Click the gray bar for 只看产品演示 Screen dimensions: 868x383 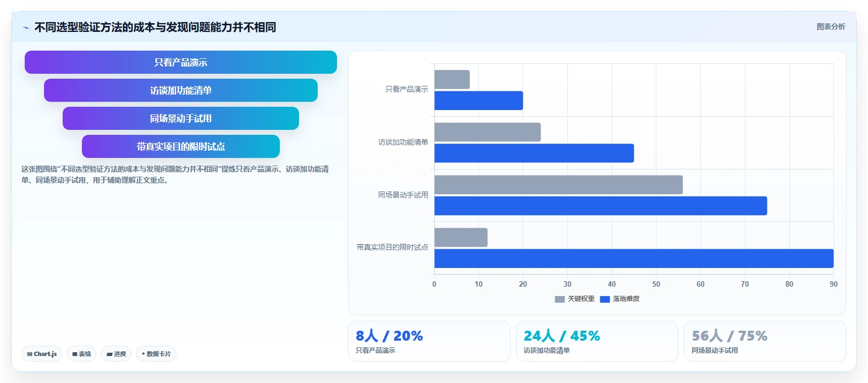452,79
